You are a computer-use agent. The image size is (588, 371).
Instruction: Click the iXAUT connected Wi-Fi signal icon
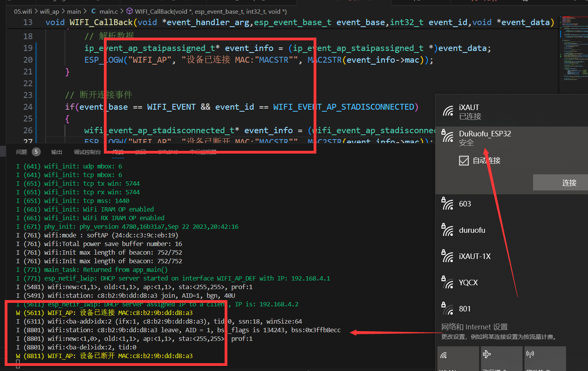[x=448, y=112]
